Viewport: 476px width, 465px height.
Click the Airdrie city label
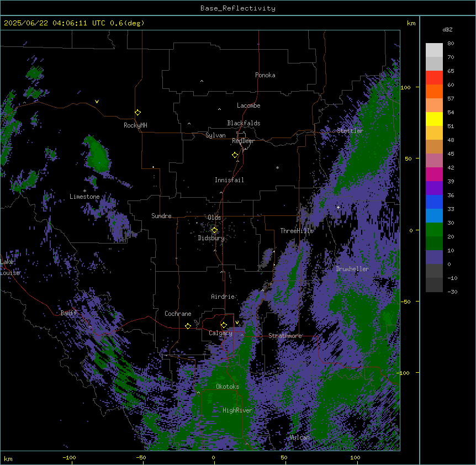[x=223, y=297]
